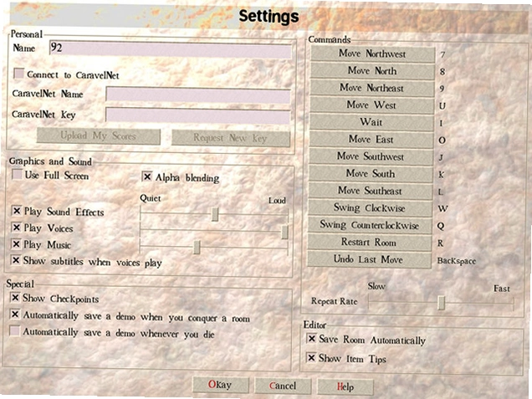The height and width of the screenshot is (399, 532).
Task: Uncheck Show subtitles when voices play
Action: (16, 260)
